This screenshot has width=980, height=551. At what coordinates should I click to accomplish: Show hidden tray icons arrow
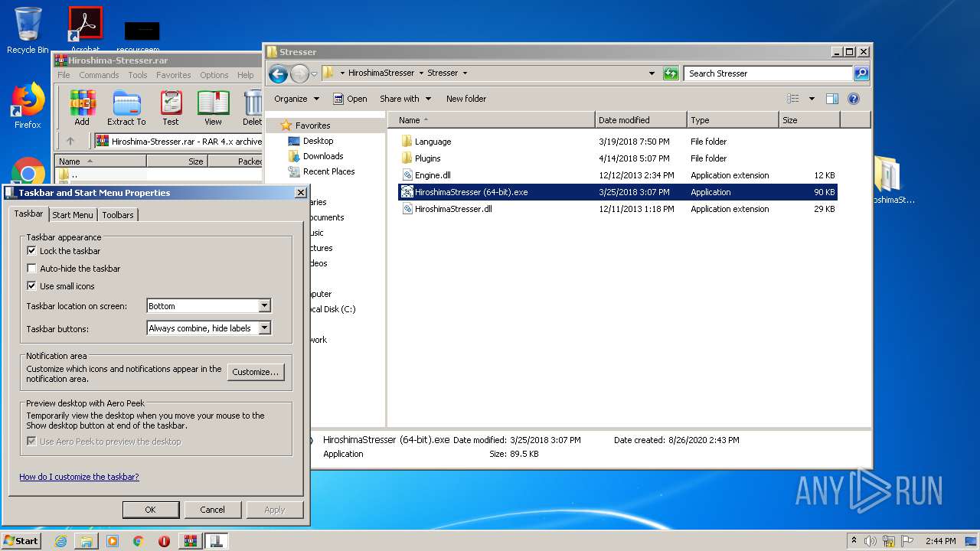coord(854,541)
